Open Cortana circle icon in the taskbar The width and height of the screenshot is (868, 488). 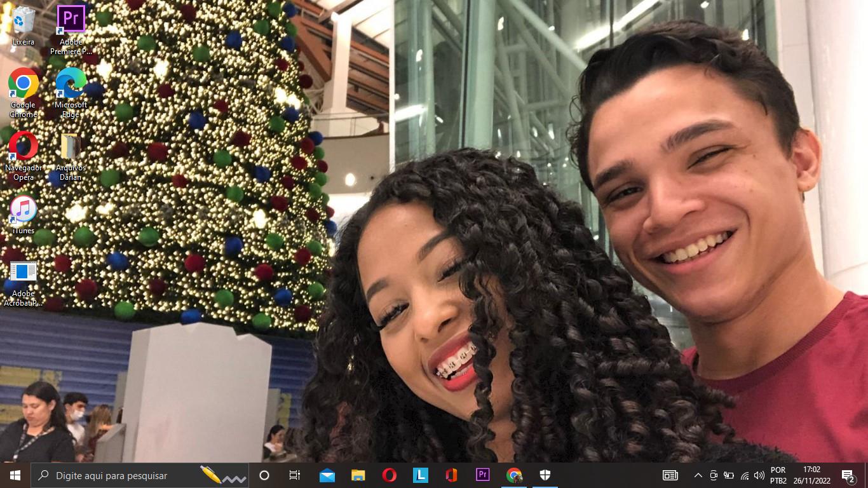(x=264, y=475)
